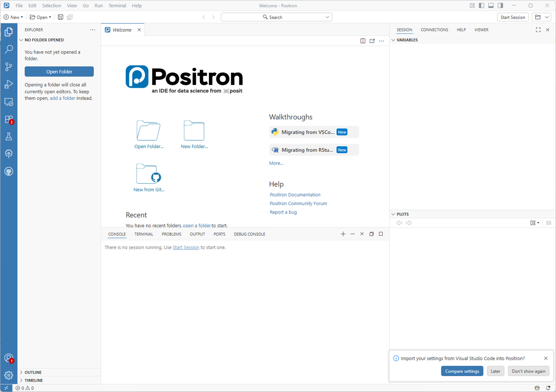The width and height of the screenshot is (556, 392).
Task: Open the Search view in the sidebar
Action: (x=9, y=49)
